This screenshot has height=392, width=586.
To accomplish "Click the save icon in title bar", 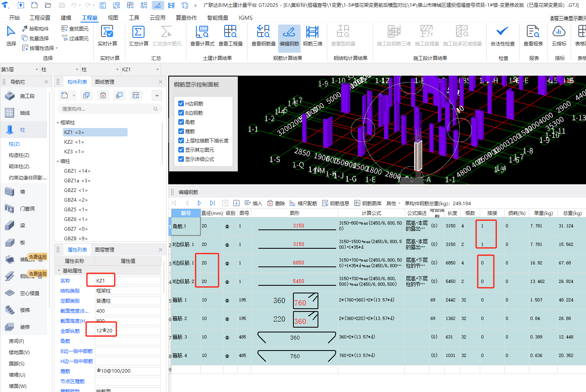I will click(62, 5).
